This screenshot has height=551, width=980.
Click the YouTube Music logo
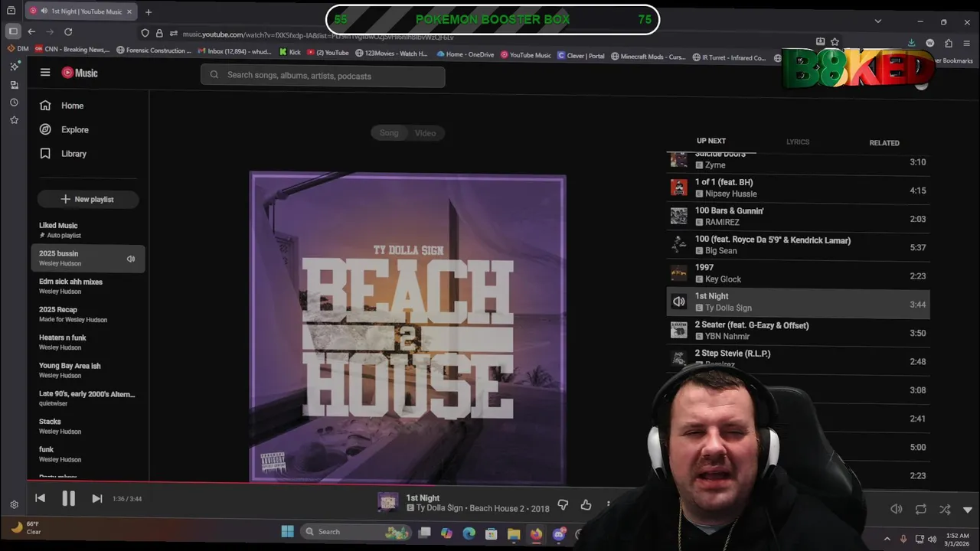[80, 73]
